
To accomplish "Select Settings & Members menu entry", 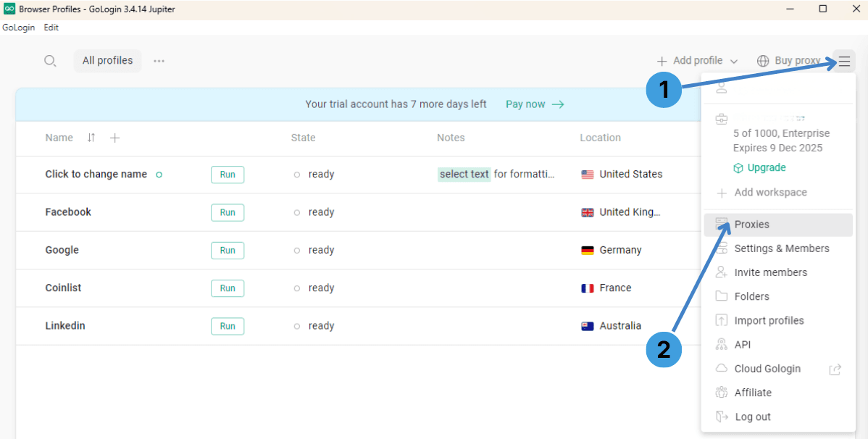I will pyautogui.click(x=778, y=248).
